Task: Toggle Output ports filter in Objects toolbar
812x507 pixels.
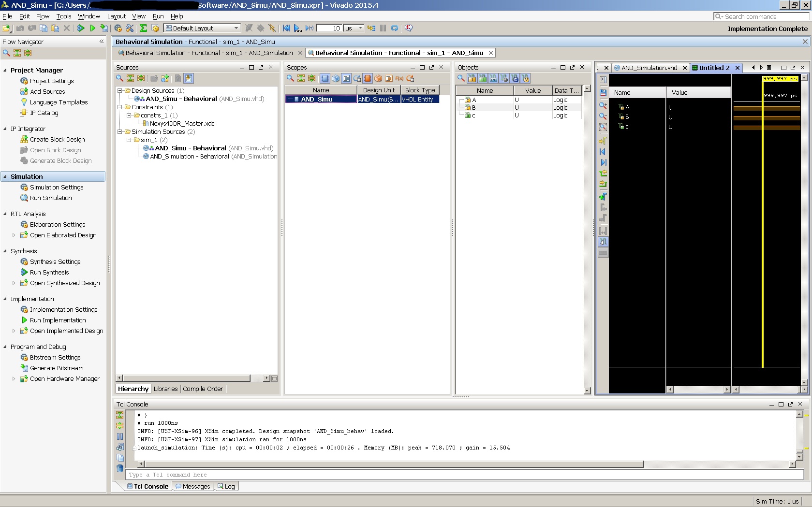Action: click(x=483, y=78)
